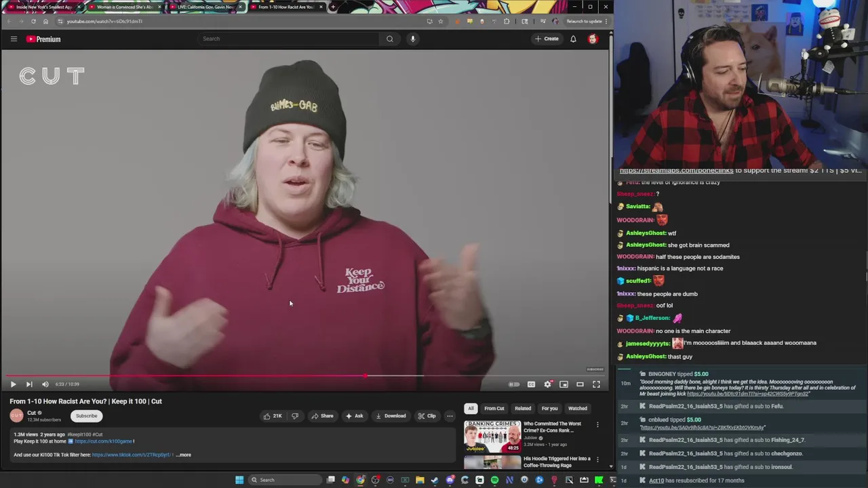The image size is (868, 488).
Task: Open the cut.com/k100game link
Action: pos(103,441)
